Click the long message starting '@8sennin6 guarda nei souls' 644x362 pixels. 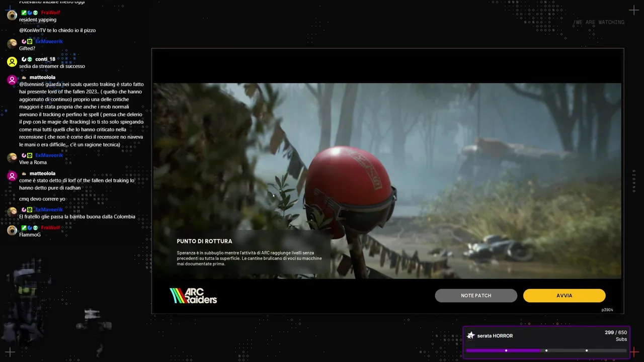click(x=82, y=115)
